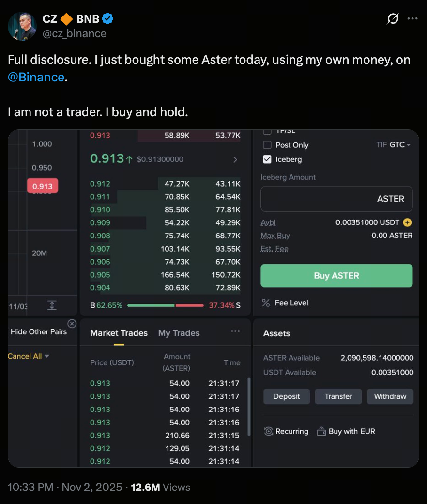
Task: Click the Market Trades three-dot menu
Action: pyautogui.click(x=235, y=331)
